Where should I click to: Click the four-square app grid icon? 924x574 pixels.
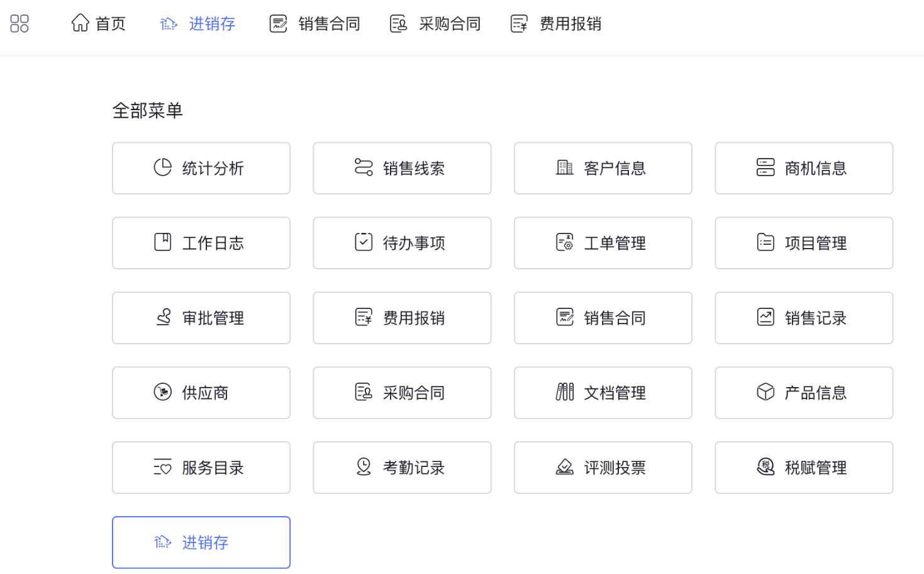point(19,24)
